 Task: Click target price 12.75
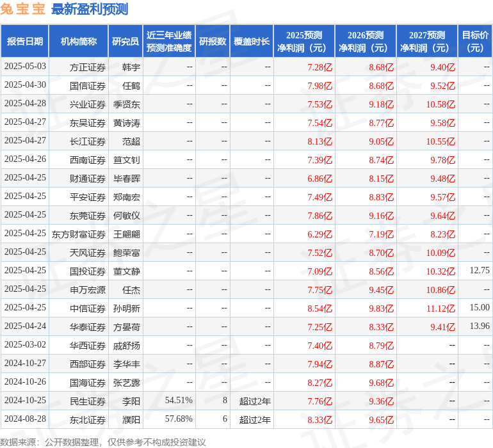point(480,270)
